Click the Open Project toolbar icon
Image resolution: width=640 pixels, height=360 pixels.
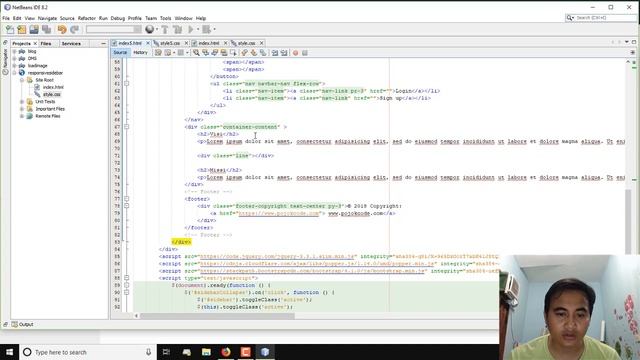pos(34,29)
